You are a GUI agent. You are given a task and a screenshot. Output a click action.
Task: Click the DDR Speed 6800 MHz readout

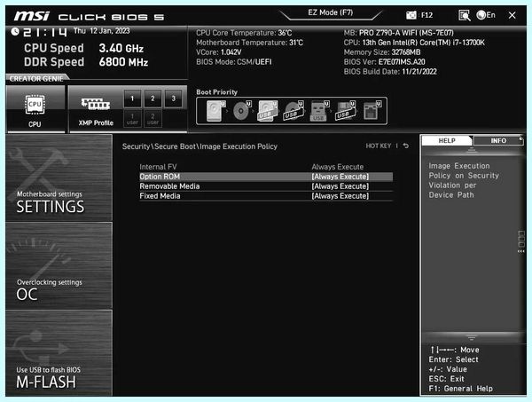coord(86,62)
